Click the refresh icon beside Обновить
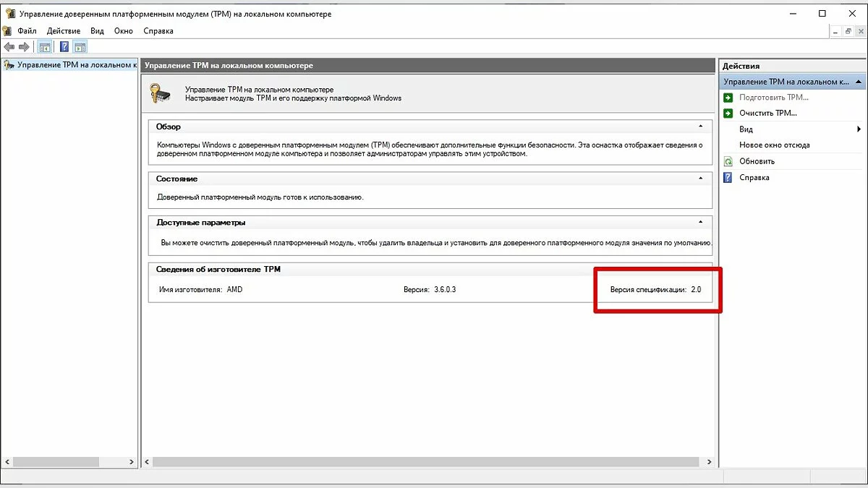Image resolution: width=868 pixels, height=488 pixels. 728,161
